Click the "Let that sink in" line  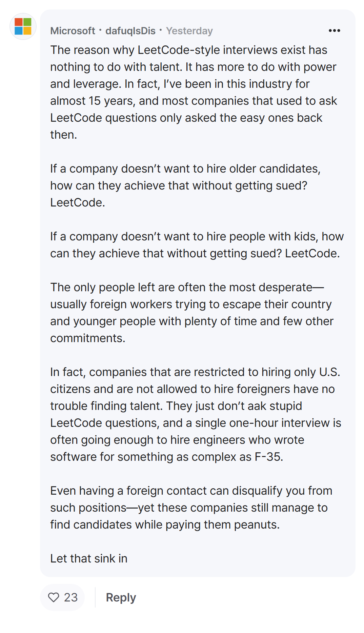pos(89,558)
